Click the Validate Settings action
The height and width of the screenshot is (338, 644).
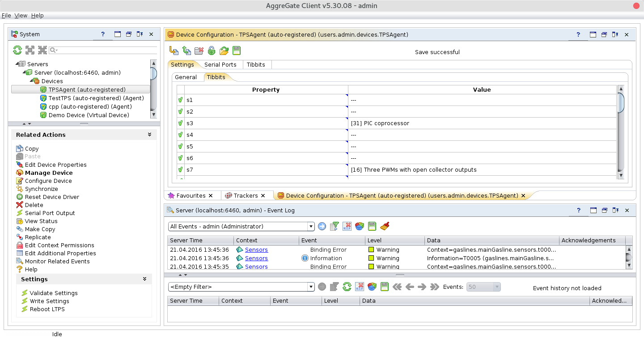(x=54, y=293)
